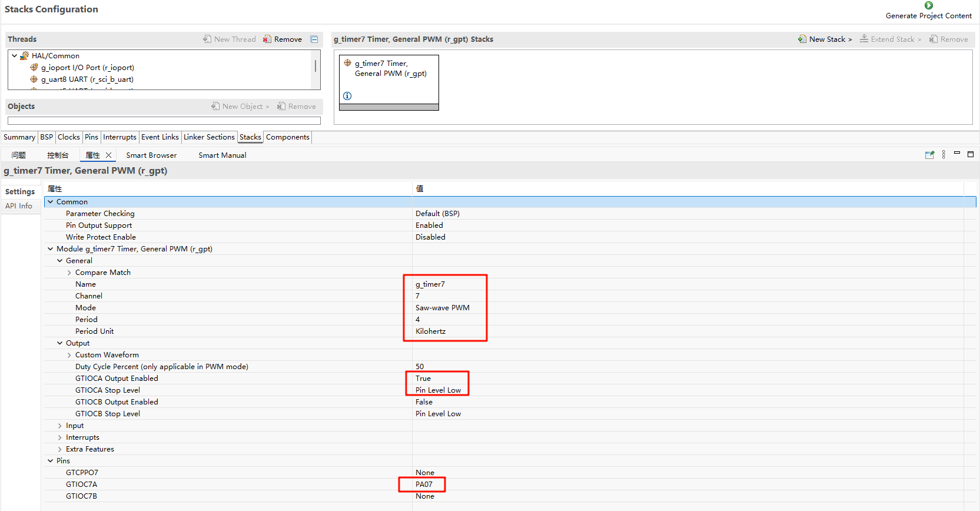Switch to the BSP tab
Viewport: 980px width, 511px height.
tap(46, 137)
